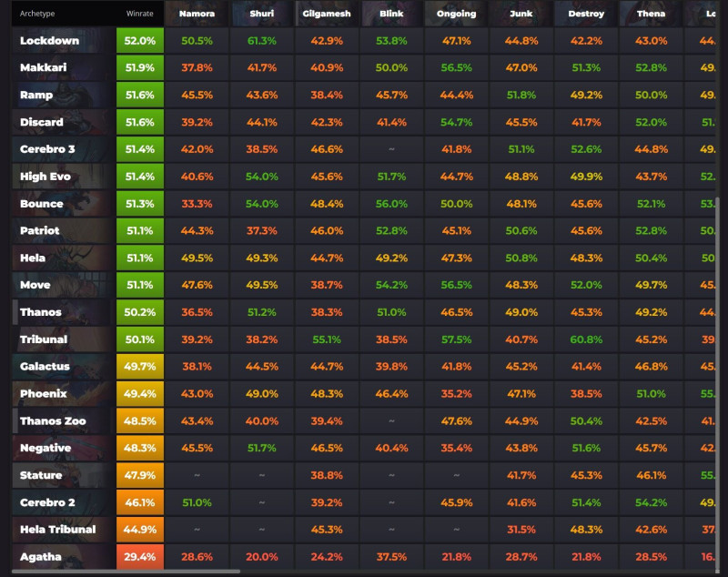
Task: Open the Agatha archetype row
Action: pos(64,557)
